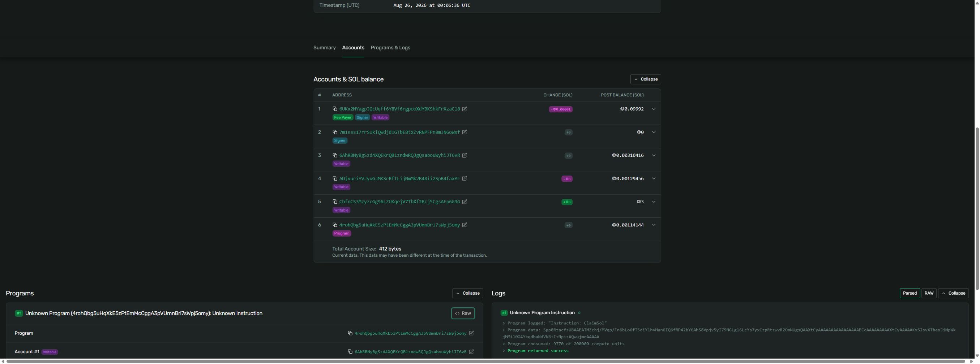Click the timestamp Aug 26, 2026 value
Viewport: 980px width, 364px height.
coord(431,5)
